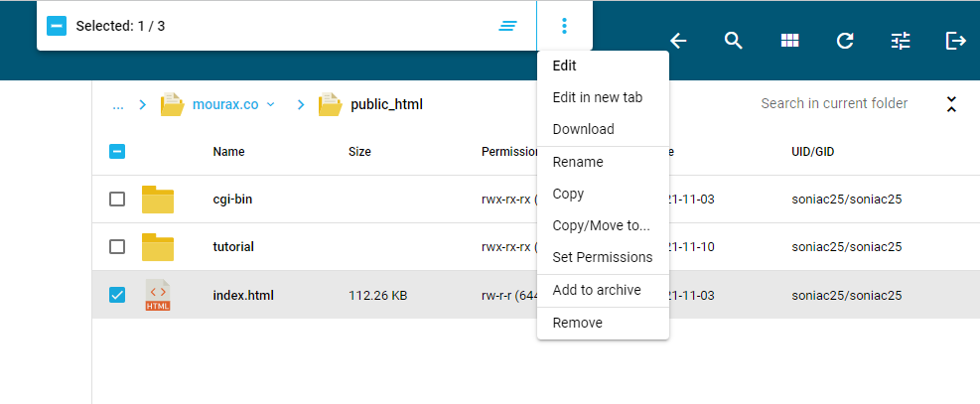This screenshot has height=404, width=980.
Task: Sort by the UID/GID column header
Action: pos(812,152)
